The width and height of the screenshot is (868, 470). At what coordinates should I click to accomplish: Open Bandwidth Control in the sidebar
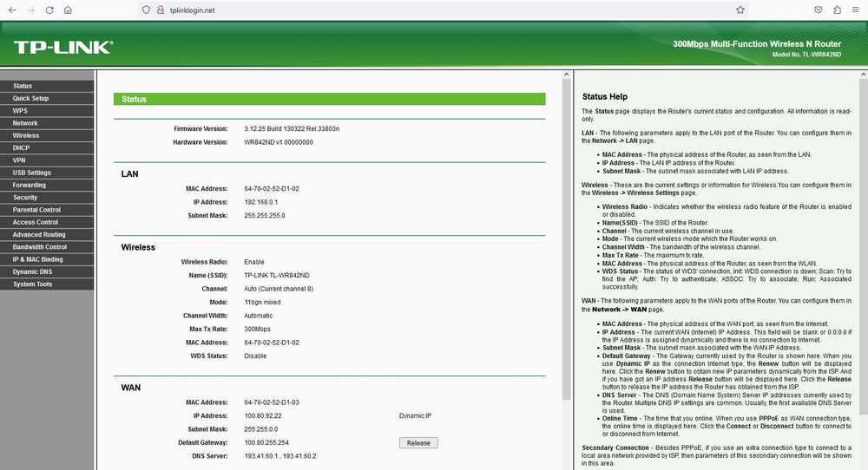pyautogui.click(x=47, y=246)
